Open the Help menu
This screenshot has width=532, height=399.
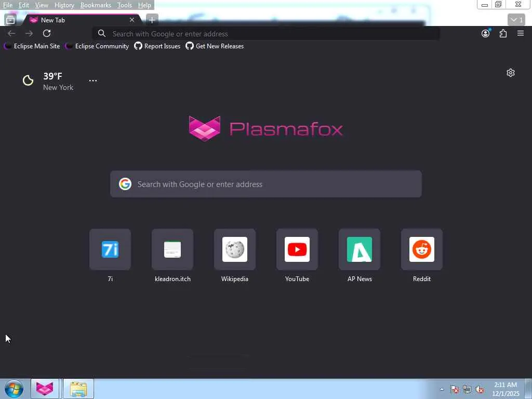[144, 5]
